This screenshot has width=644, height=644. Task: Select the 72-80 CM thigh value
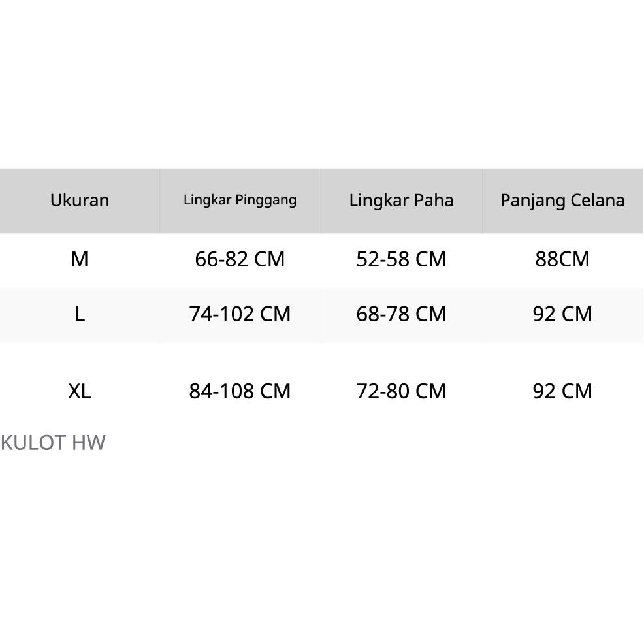pos(401,391)
